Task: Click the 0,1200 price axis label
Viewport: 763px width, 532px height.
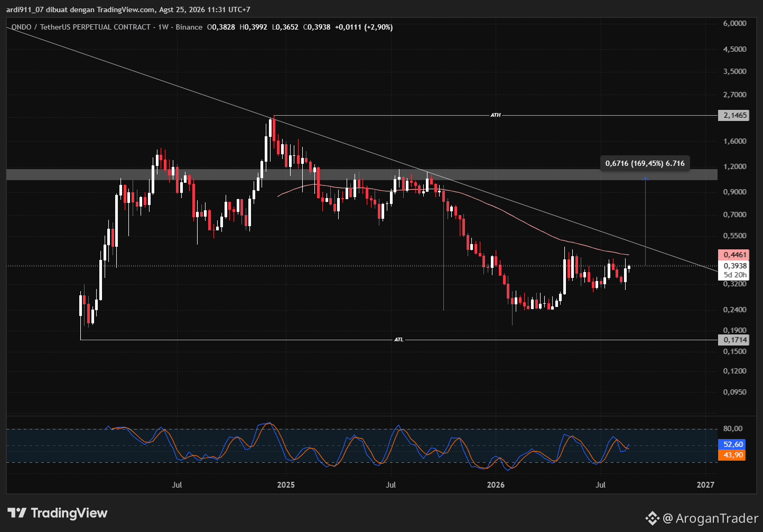Action: coord(735,371)
